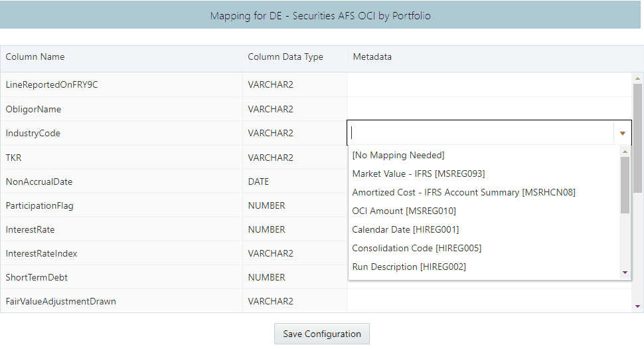Click NUMBER type in InterestRate row
This screenshot has height=349, width=644.
(x=266, y=229)
